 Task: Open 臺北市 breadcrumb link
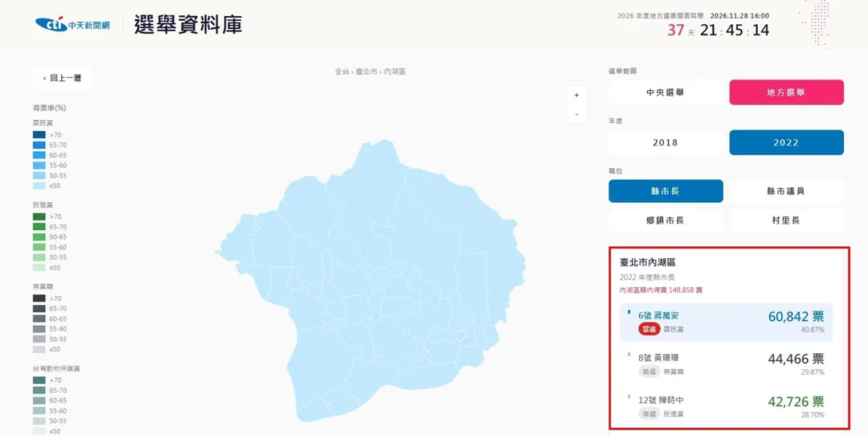pos(366,72)
